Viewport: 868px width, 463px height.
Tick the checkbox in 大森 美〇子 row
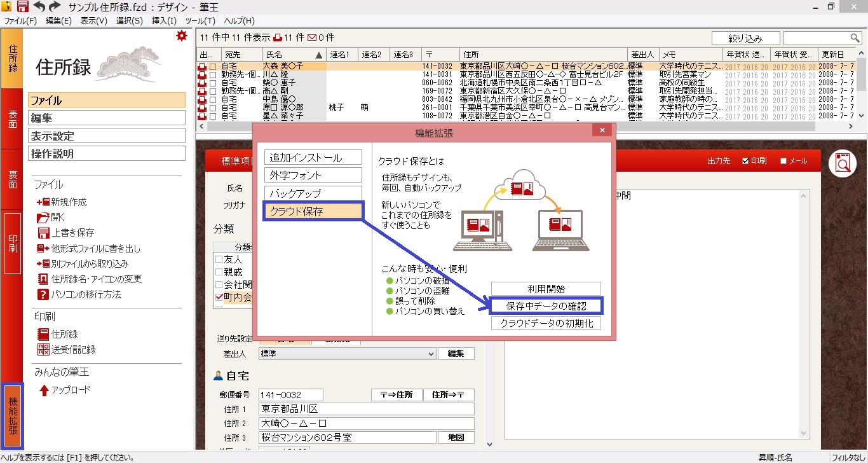coord(213,66)
